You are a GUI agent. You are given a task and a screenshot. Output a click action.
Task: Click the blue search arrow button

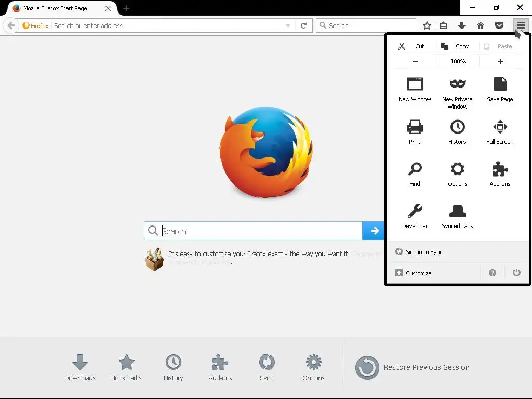tap(374, 231)
